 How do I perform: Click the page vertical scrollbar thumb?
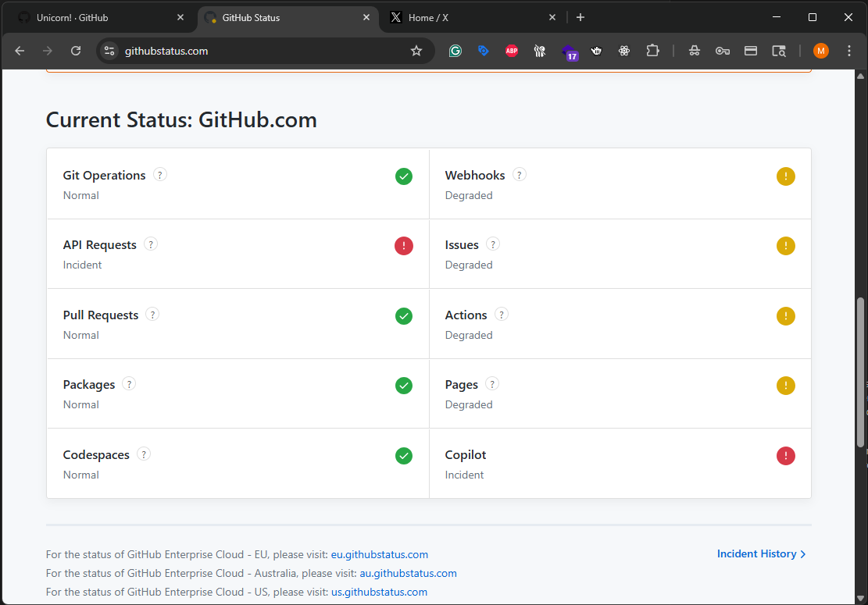pyautogui.click(x=860, y=372)
